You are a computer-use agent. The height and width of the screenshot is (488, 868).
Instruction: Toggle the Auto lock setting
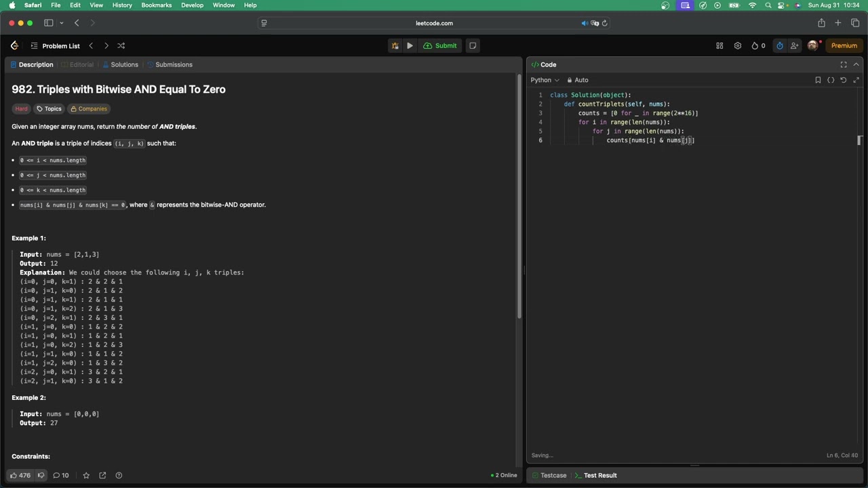coord(578,80)
